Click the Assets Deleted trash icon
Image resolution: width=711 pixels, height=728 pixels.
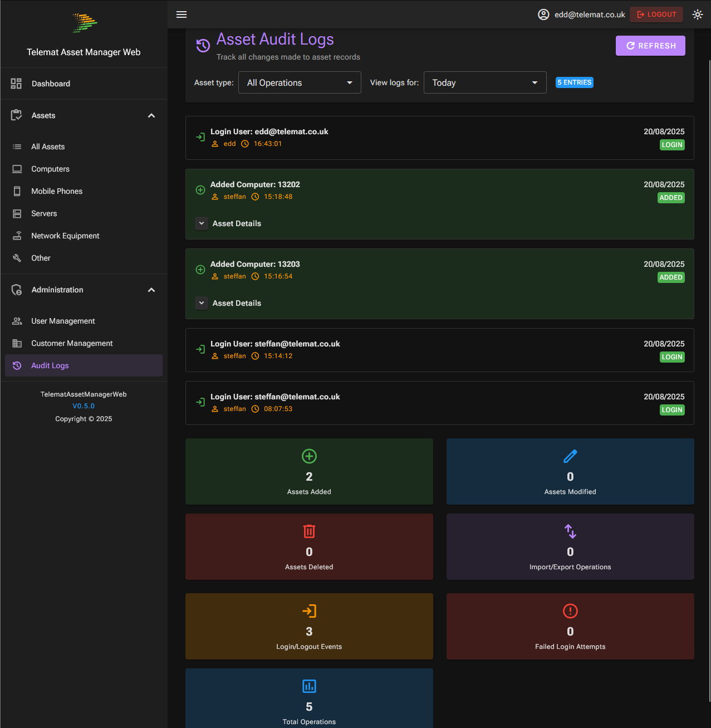(309, 531)
